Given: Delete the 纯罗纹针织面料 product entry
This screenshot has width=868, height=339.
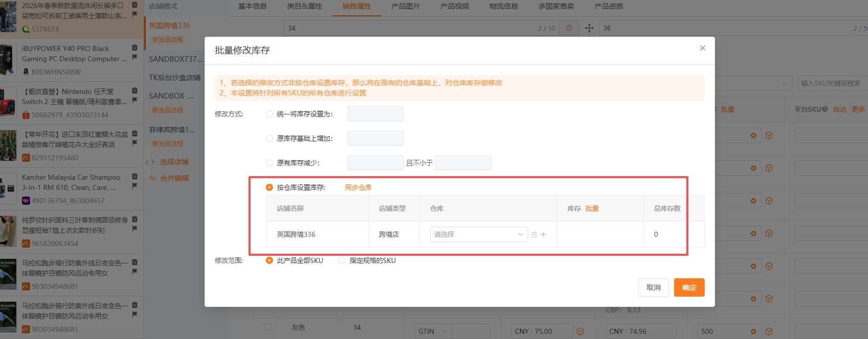Looking at the screenshot, I should pyautogui.click(x=135, y=219).
